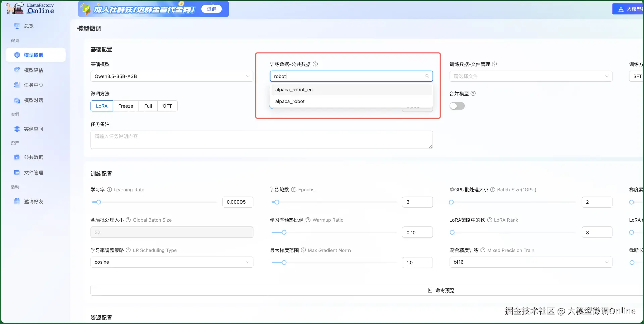The image size is (644, 324).
Task: Open the 基础模型 Qwen3.5-35B-A3B dropdown
Action: click(172, 76)
